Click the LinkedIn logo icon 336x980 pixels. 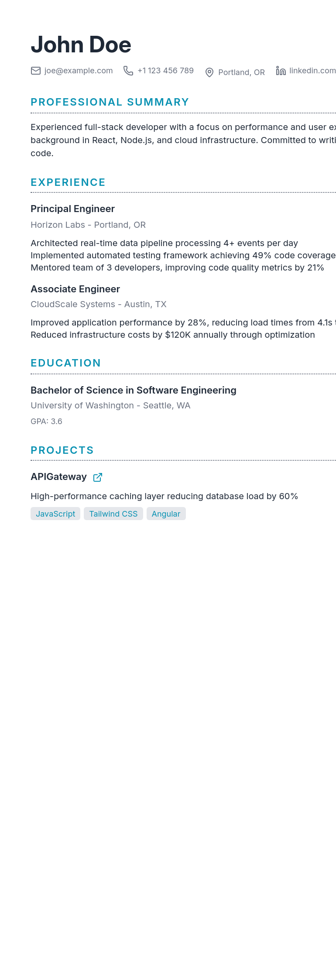pos(281,71)
